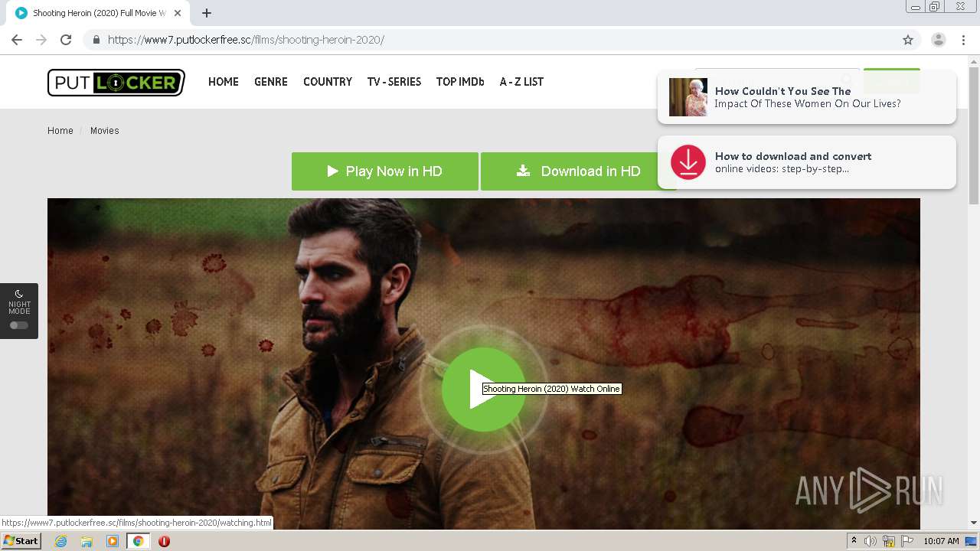Viewport: 980px width, 551px height.
Task: Click the network tray icon
Action: pos(889,541)
